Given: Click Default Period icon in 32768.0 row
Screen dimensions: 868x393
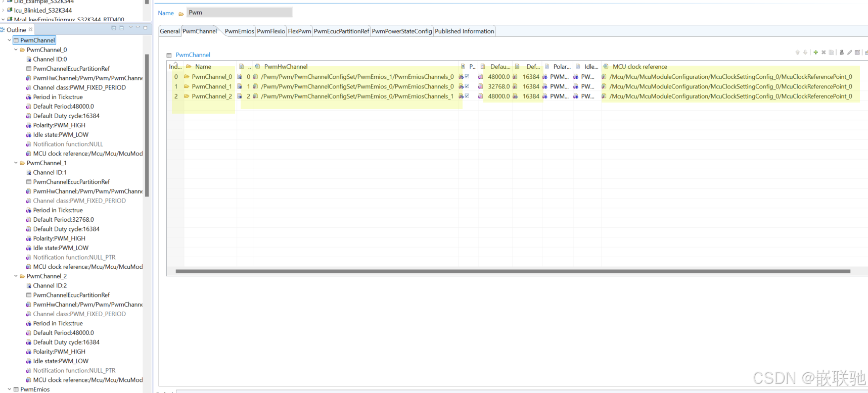Looking at the screenshot, I should pyautogui.click(x=480, y=86).
